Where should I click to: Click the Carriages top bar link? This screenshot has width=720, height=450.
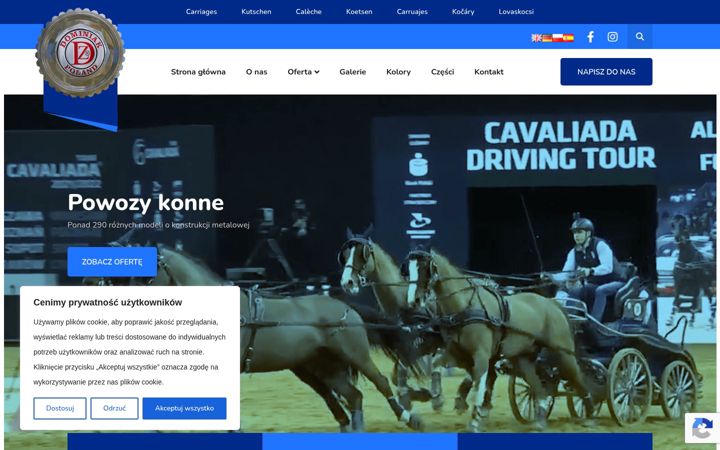[x=201, y=11]
